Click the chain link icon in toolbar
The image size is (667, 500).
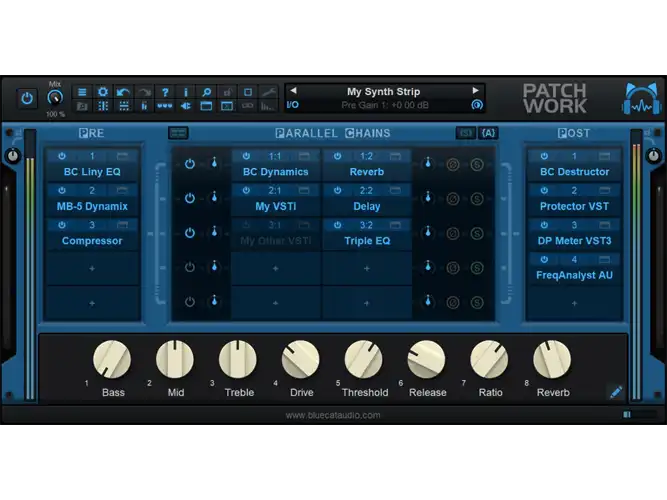tap(248, 106)
